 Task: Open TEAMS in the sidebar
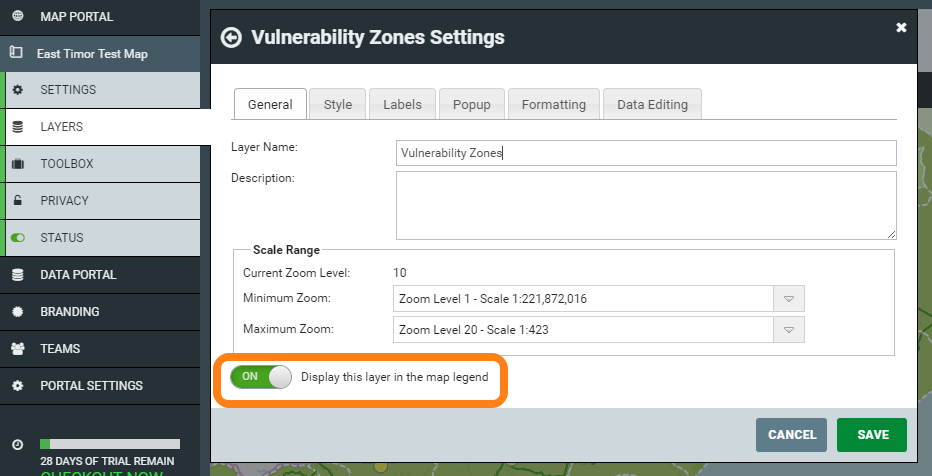(x=100, y=348)
